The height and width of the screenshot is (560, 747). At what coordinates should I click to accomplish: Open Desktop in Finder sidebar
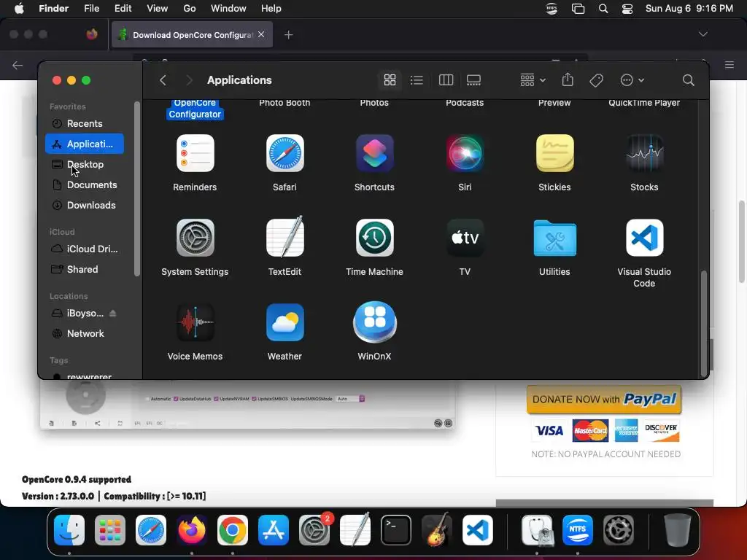click(85, 164)
